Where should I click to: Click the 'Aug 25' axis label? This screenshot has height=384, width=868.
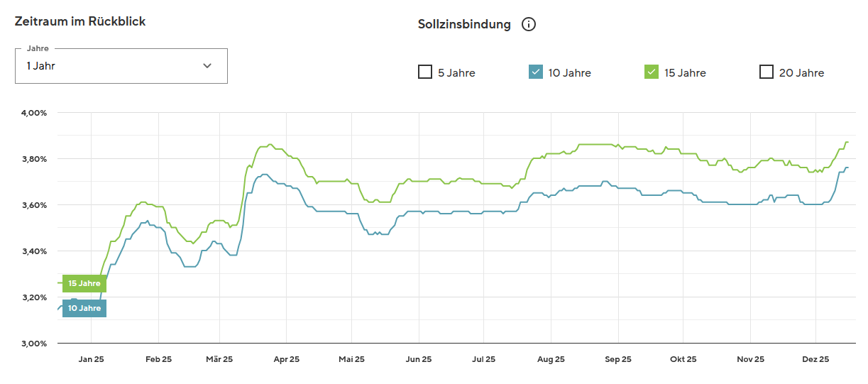551,359
